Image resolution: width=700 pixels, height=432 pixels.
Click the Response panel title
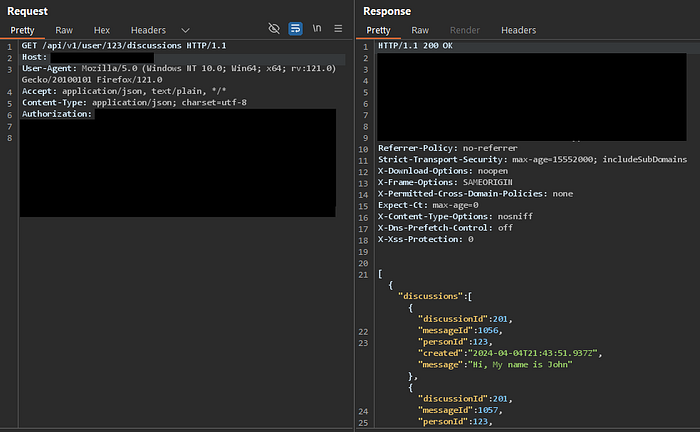click(387, 11)
